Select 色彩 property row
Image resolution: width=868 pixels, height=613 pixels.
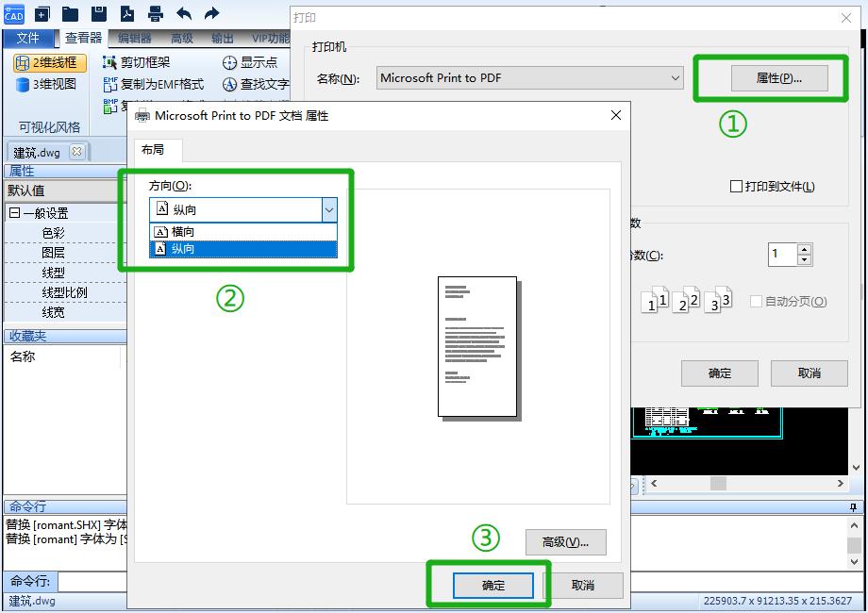pos(65,233)
